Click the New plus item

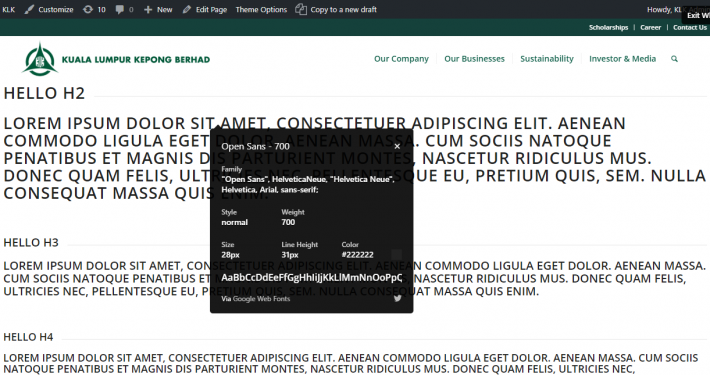pos(158,10)
